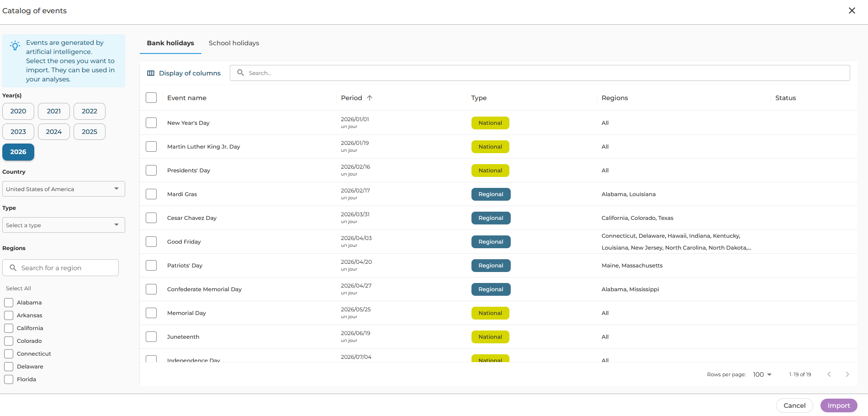
Task: Tick the Juneteenth checkbox
Action: (151, 337)
